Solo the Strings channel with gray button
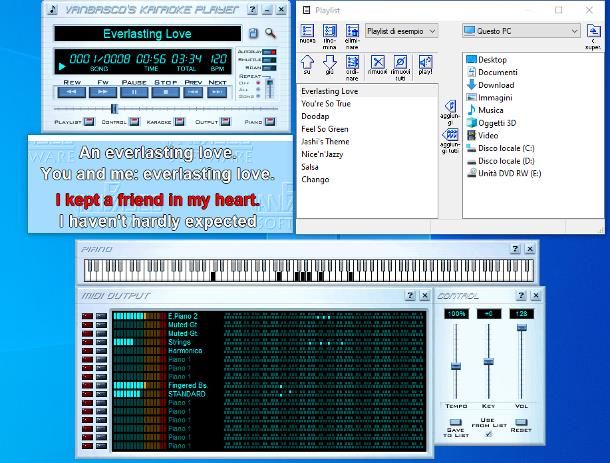The image size is (610, 463). coord(102,342)
